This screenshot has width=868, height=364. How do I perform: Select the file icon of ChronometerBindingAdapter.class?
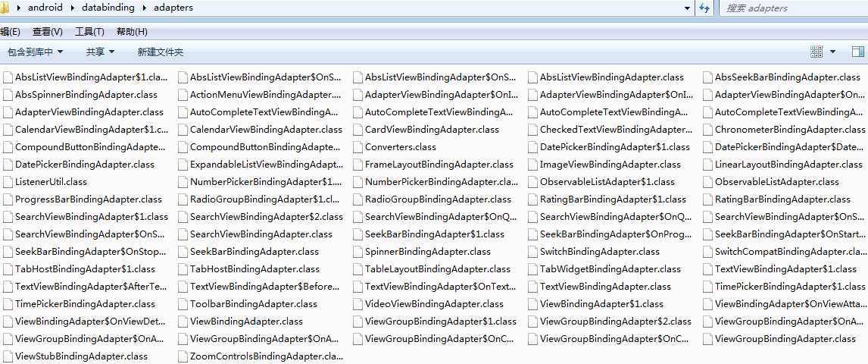point(707,130)
